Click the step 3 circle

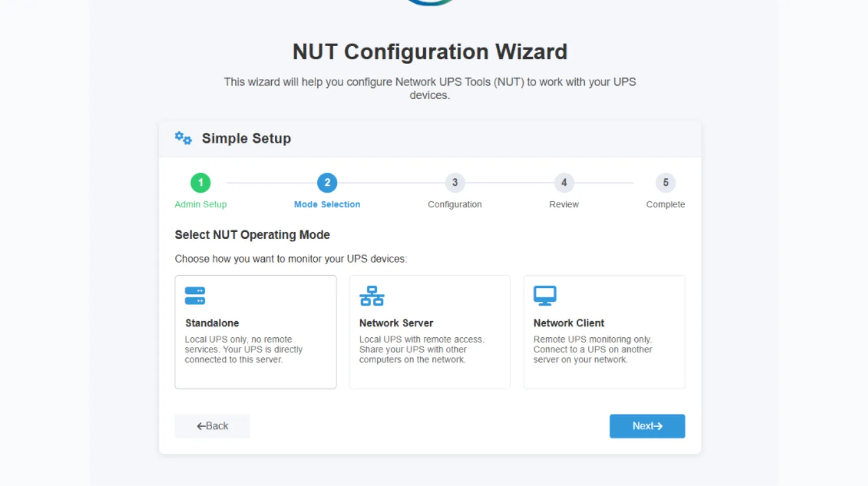pos(455,183)
